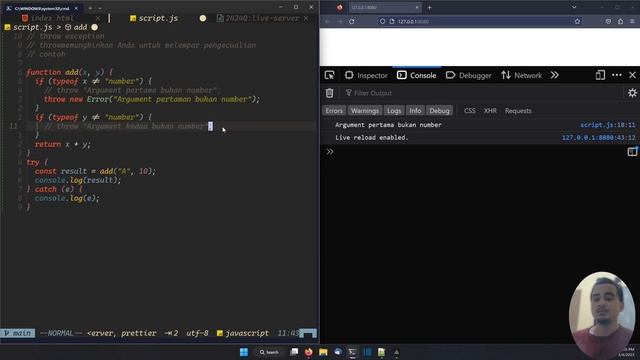Open File Explorer from the taskbar
The height and width of the screenshot is (360, 640).
click(x=323, y=352)
